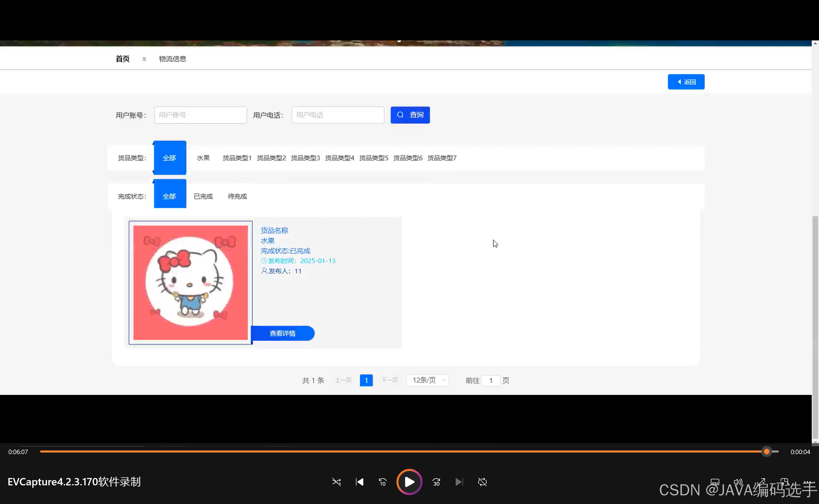Image resolution: width=819 pixels, height=504 pixels.
Task: Click the 用户电话: field label
Action: click(x=268, y=115)
